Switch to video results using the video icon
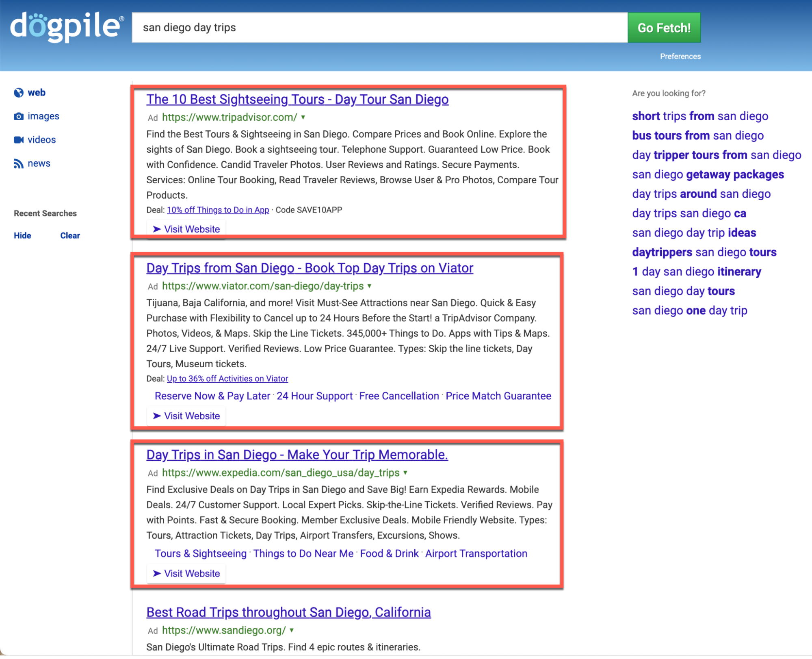 (19, 139)
